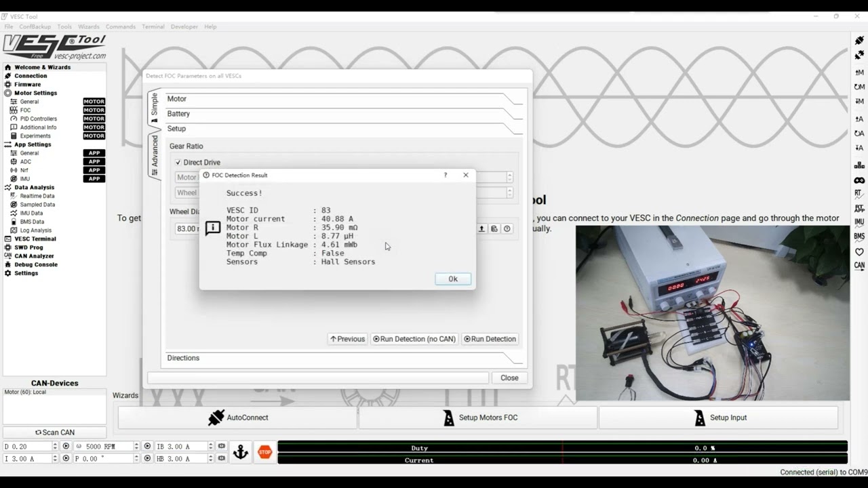This screenshot has height=488, width=868.
Task: Toggle CAN forwarding network icon
Action: pos(859,165)
